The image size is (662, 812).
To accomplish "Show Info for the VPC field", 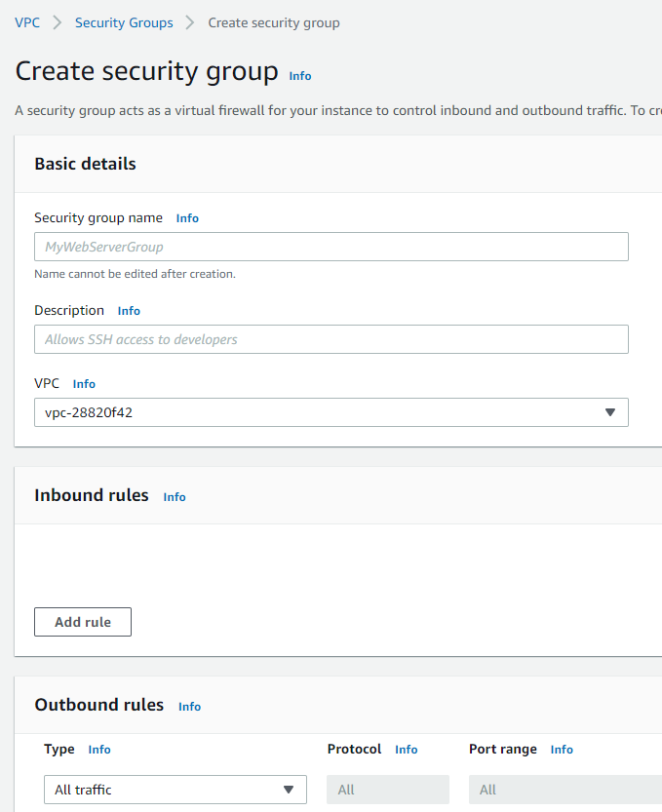I will [84, 384].
